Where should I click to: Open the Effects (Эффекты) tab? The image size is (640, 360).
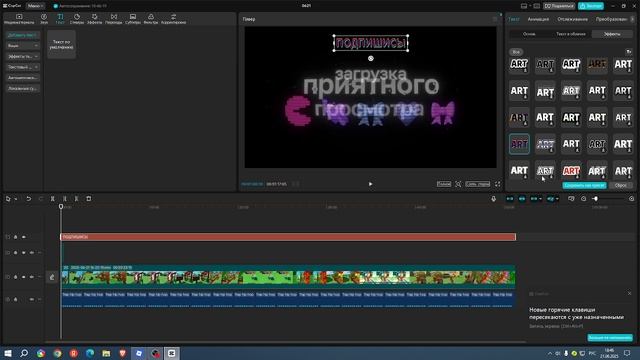click(94, 18)
